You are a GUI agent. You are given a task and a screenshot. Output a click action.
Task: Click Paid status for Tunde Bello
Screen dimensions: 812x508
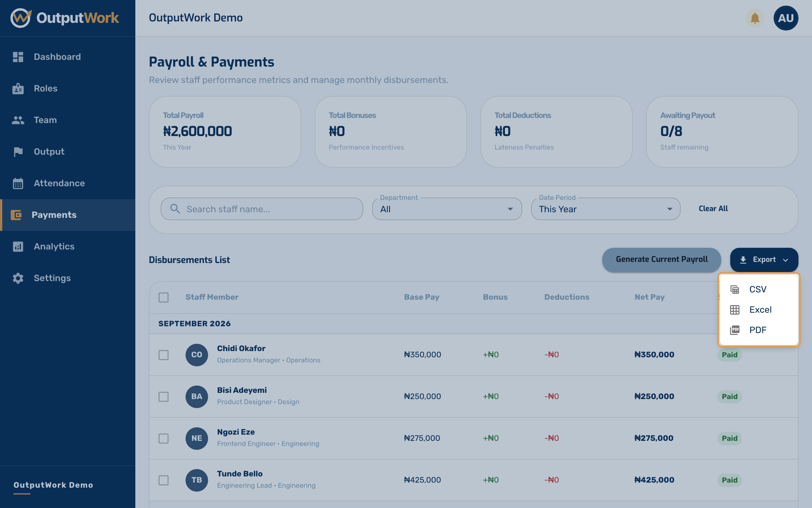coord(729,480)
